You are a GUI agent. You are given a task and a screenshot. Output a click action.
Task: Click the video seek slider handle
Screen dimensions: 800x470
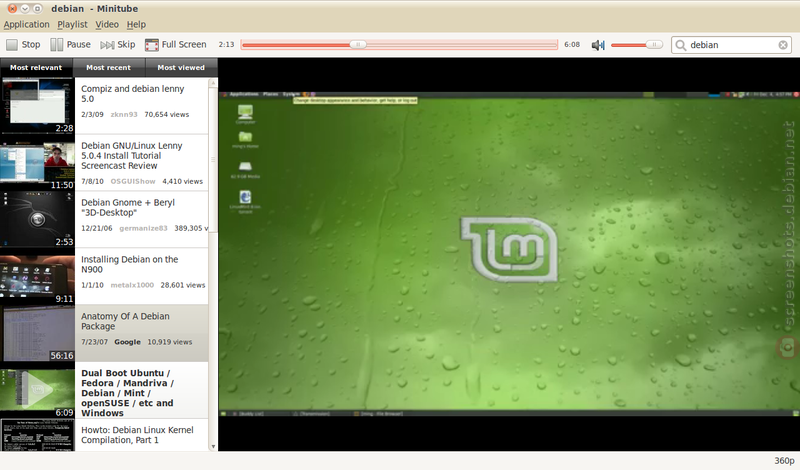coord(358,45)
